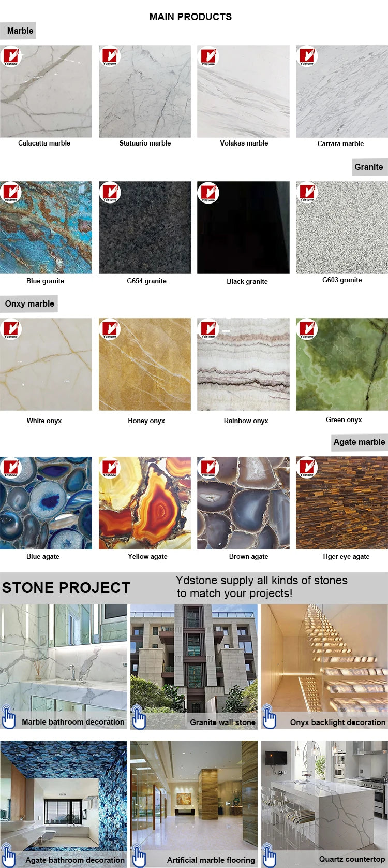The height and width of the screenshot is (868, 388).
Task: Open the Blue agate product image
Action: (x=46, y=503)
